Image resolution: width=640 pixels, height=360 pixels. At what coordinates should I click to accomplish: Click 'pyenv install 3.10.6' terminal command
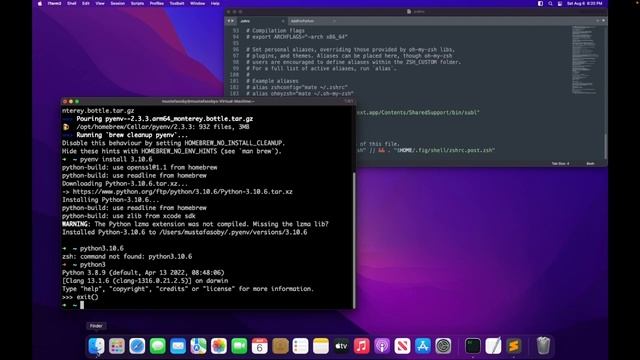pos(116,159)
